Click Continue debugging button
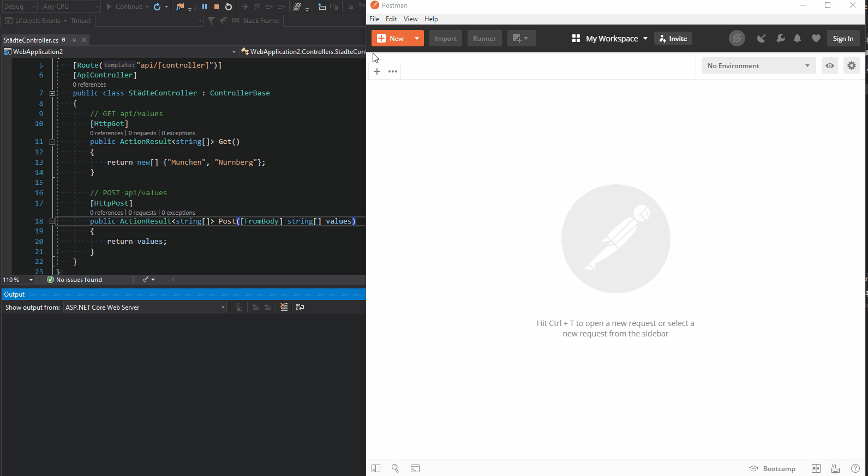868x476 pixels. coord(125,7)
